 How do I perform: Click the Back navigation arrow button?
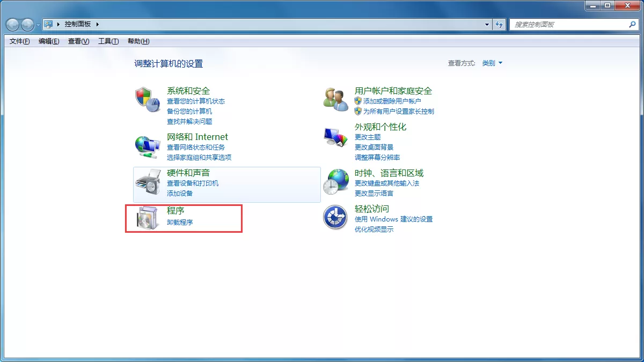pos(13,24)
